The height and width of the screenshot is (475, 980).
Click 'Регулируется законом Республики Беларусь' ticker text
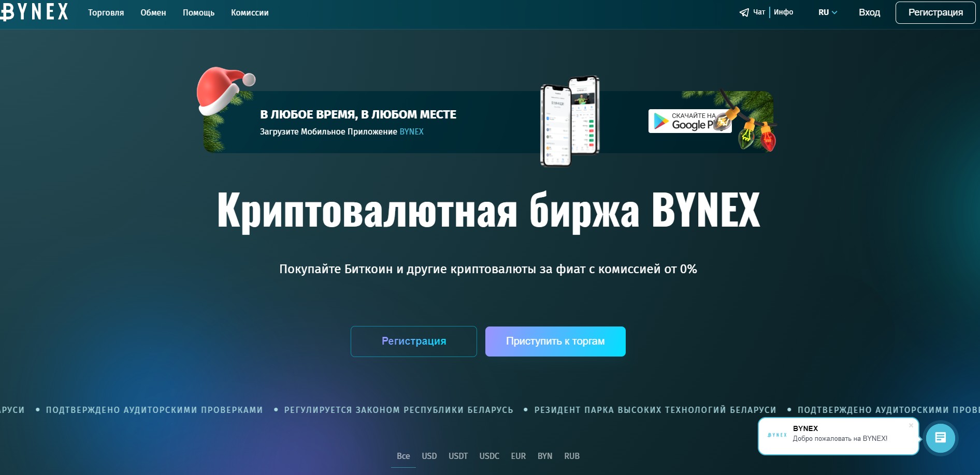pos(398,410)
